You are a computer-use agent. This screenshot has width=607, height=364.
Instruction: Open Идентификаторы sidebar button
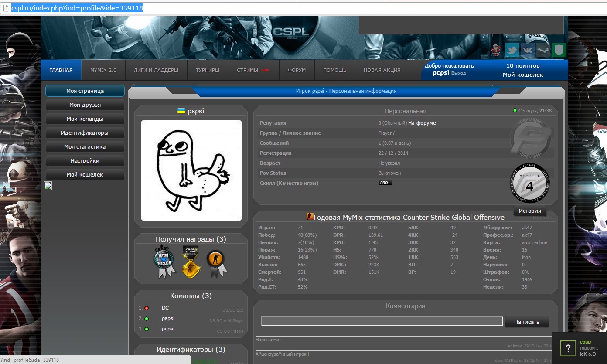[x=85, y=133]
